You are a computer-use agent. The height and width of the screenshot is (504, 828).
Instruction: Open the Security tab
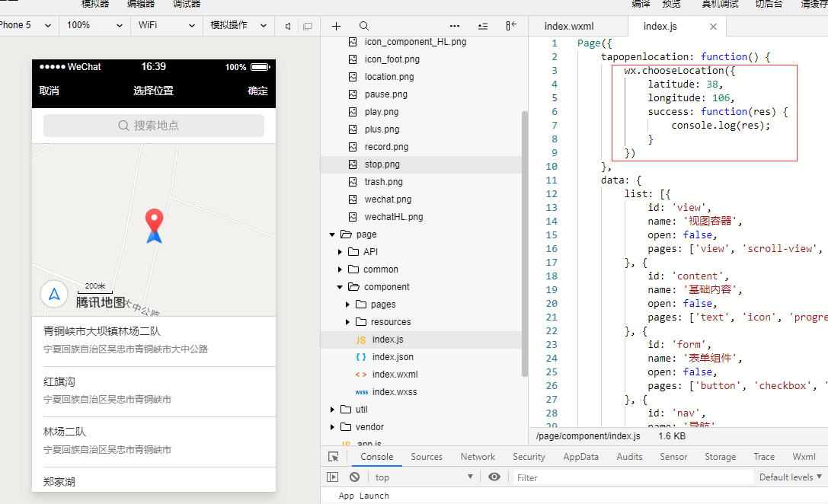(x=529, y=457)
